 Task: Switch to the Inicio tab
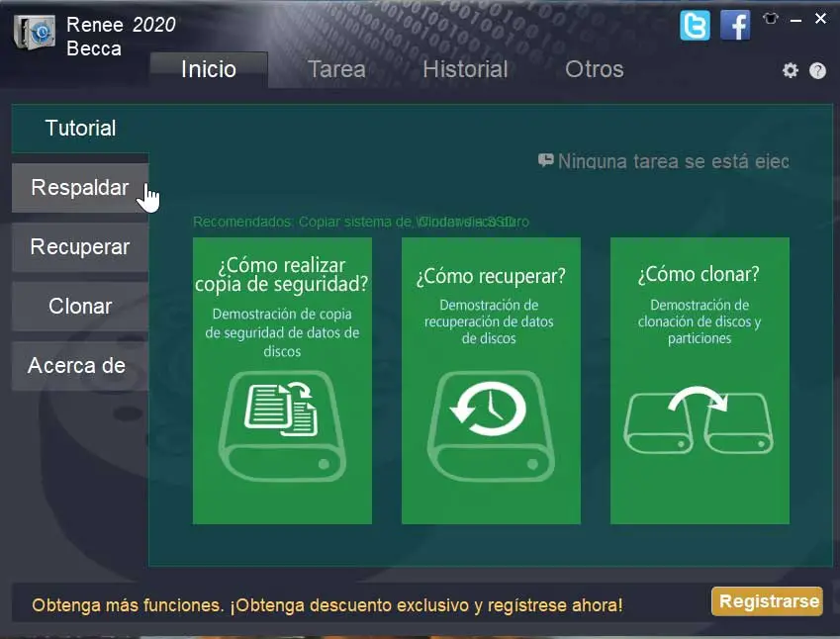(209, 69)
